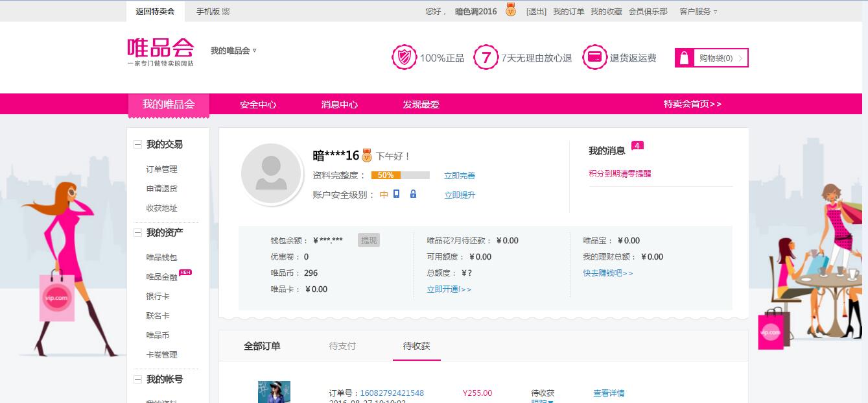Click the 50% profile completion progress bar
The image size is (868, 403).
400,175
